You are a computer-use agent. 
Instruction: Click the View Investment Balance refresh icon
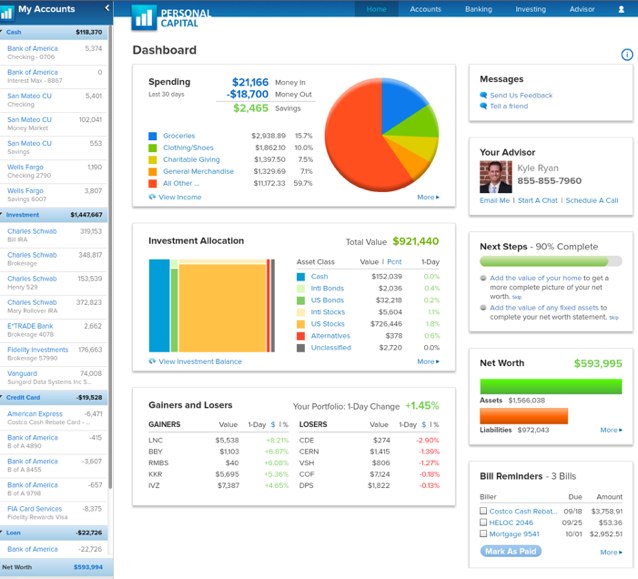tap(152, 361)
